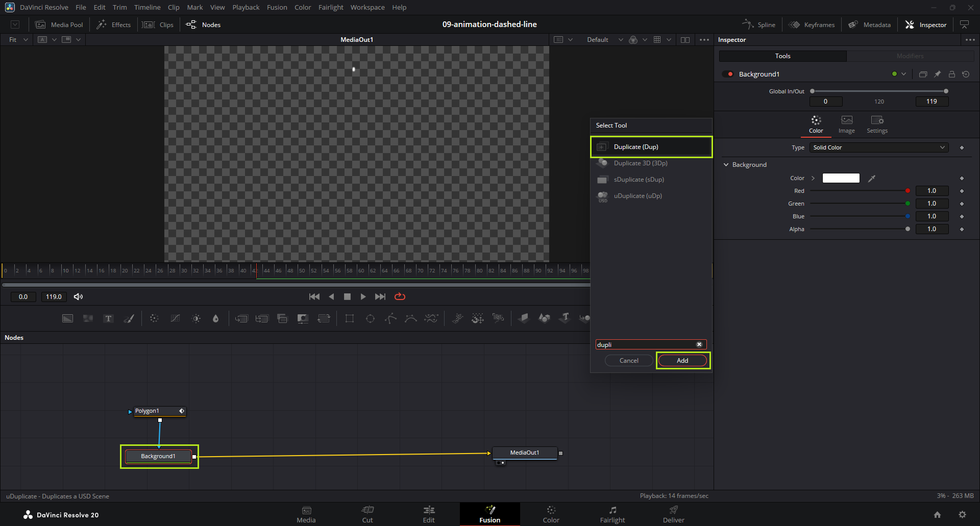Image resolution: width=980 pixels, height=526 pixels.
Task: Select the Ellipse mask tool icon
Action: click(370, 319)
